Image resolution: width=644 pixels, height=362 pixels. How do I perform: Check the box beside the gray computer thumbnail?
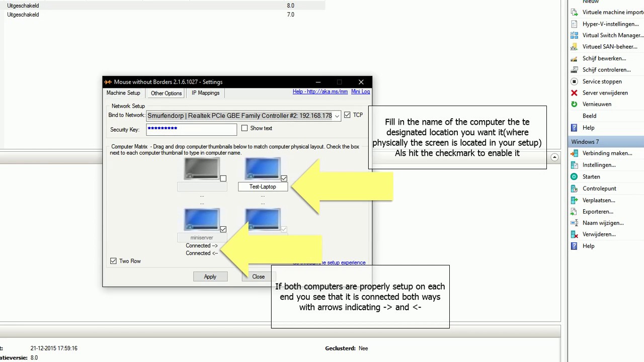[223, 178]
